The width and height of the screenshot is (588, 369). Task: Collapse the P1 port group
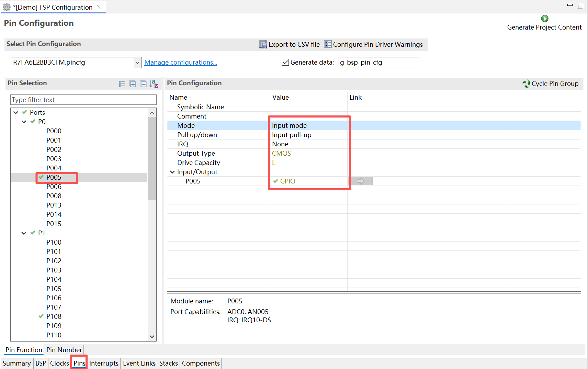(x=24, y=233)
